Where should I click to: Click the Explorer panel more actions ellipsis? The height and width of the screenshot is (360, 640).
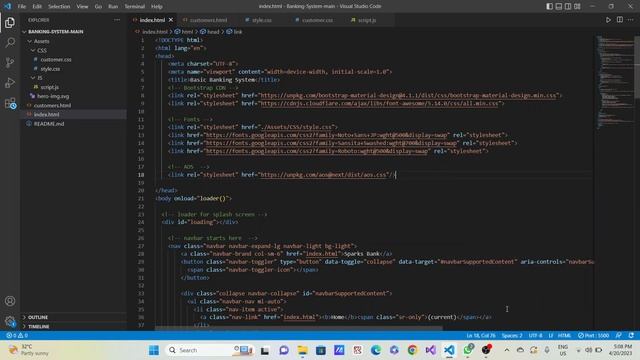[x=117, y=20]
